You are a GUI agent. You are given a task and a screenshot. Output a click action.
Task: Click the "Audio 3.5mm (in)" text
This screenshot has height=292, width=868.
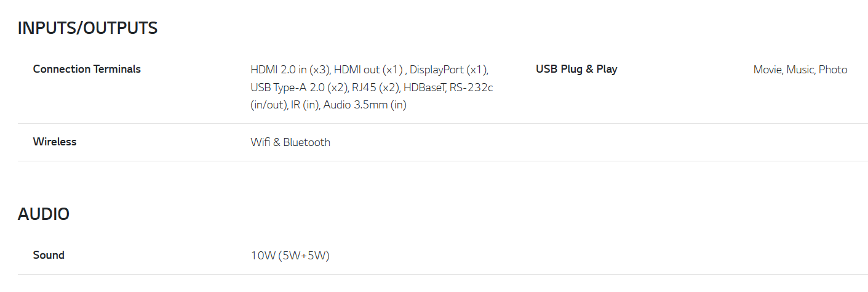coord(365,105)
